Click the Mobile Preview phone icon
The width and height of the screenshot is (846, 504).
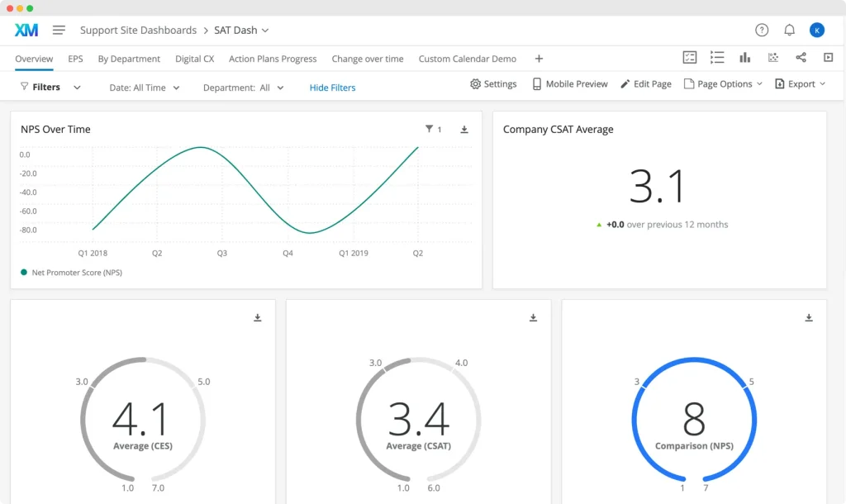(x=537, y=83)
